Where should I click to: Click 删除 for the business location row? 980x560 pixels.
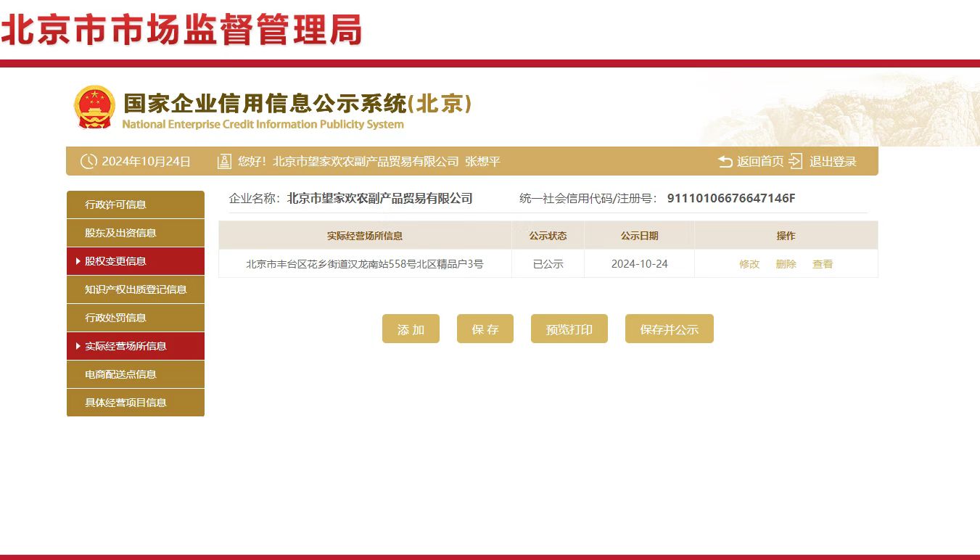[786, 264]
